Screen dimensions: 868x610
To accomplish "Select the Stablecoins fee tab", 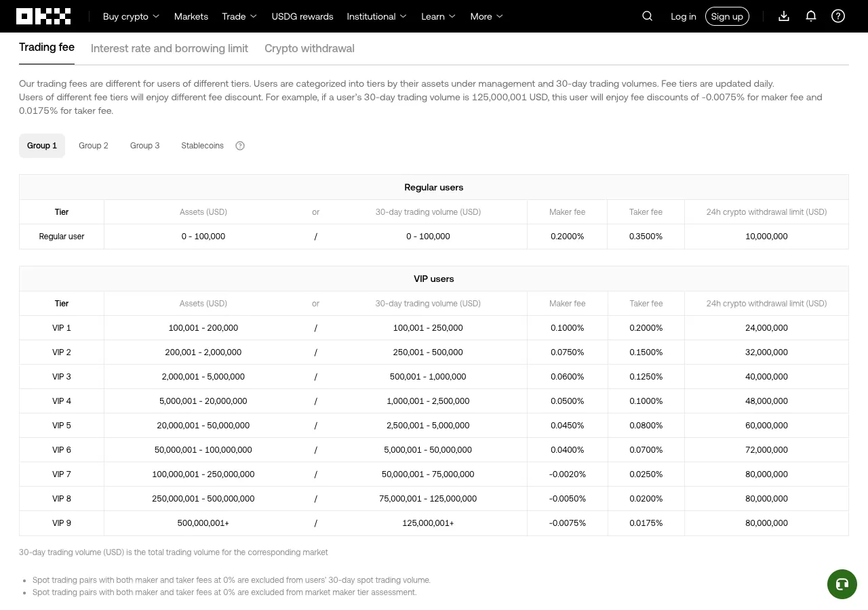I will [202, 146].
